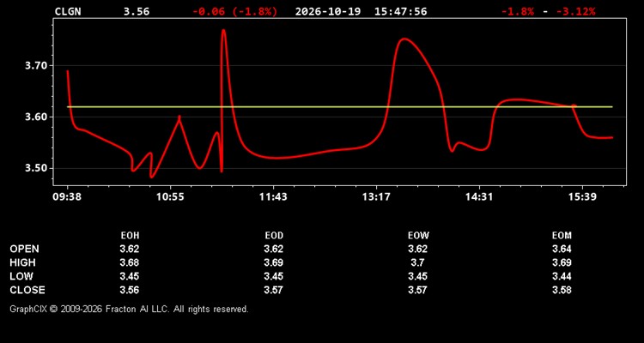
Task: Click the -3.12% value in header
Action: pos(575,11)
